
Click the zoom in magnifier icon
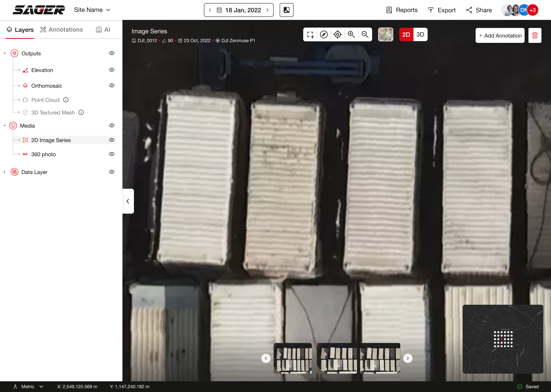point(351,34)
